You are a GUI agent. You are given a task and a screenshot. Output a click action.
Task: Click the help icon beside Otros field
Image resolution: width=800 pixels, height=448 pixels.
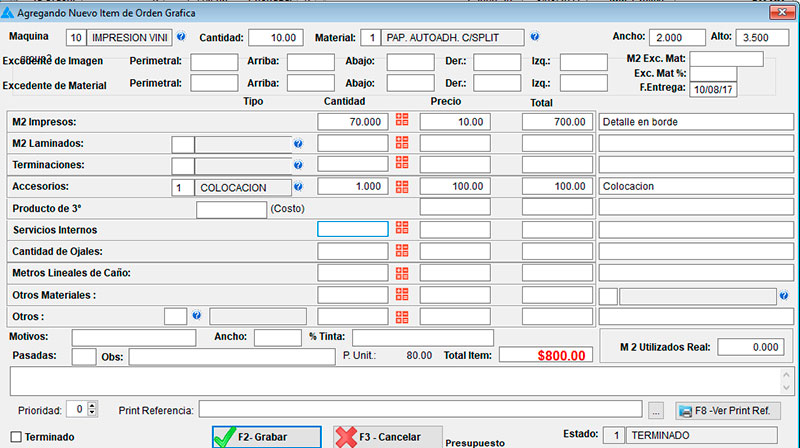point(196,316)
